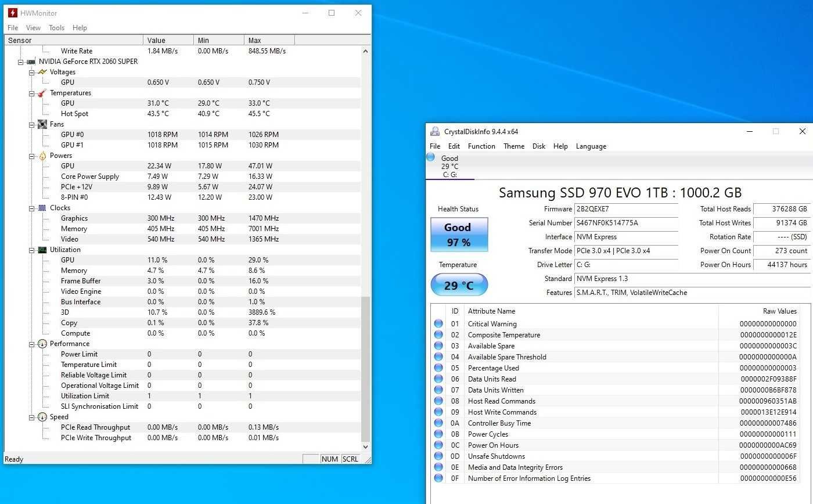Click the status orb for Unsafe Shutdowns
Viewport: 813px width, 504px height.
438,456
